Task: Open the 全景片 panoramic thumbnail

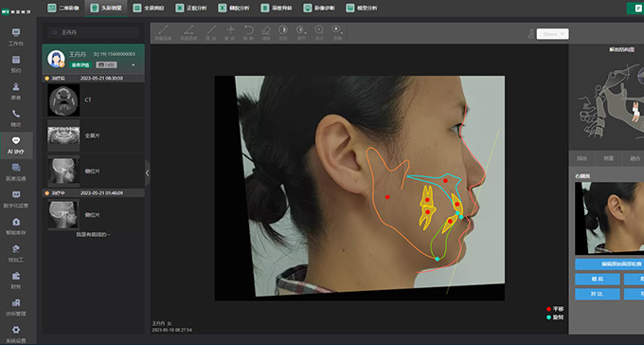Action: pos(63,136)
